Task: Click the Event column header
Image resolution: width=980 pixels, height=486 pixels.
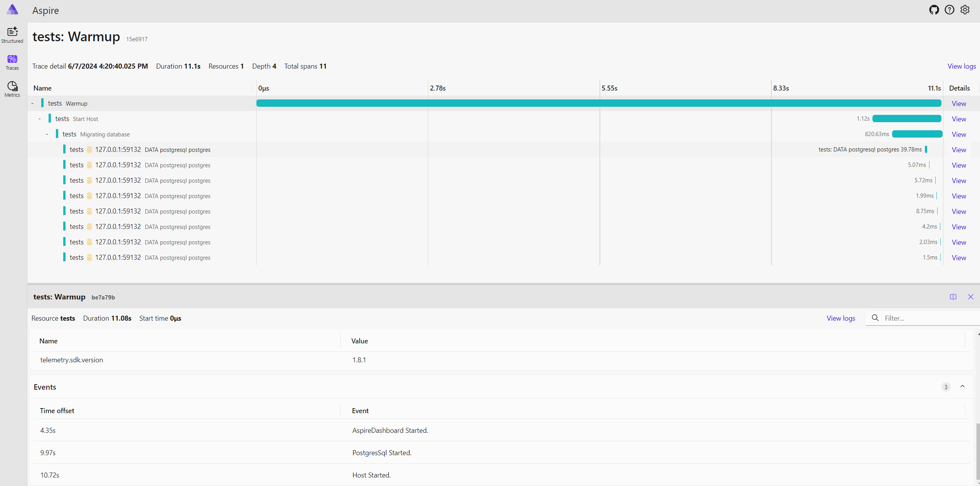Action: click(x=360, y=411)
